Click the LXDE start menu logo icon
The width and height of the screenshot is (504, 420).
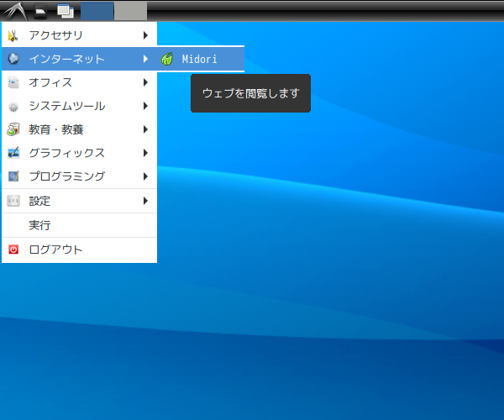point(15,11)
